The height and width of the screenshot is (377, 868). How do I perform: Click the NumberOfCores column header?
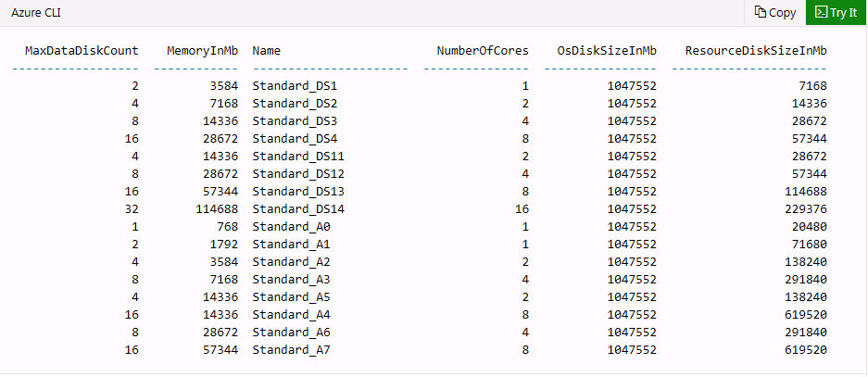click(483, 50)
